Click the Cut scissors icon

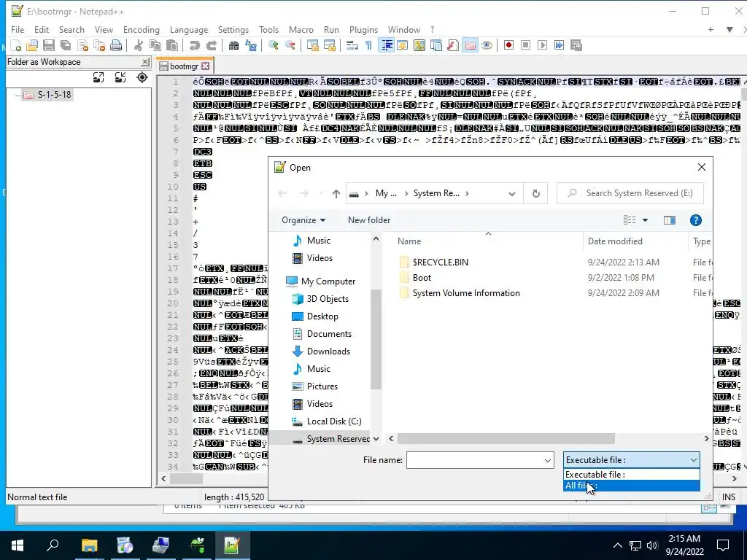coord(138,45)
